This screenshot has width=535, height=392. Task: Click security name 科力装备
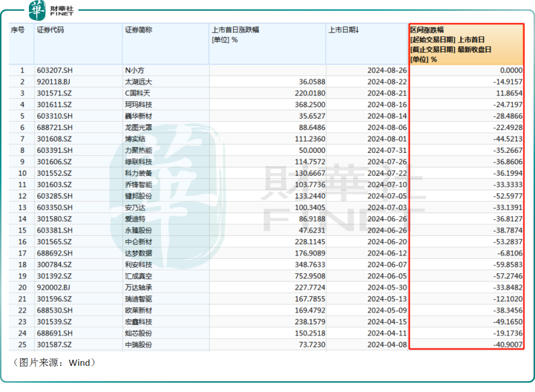[x=139, y=173]
